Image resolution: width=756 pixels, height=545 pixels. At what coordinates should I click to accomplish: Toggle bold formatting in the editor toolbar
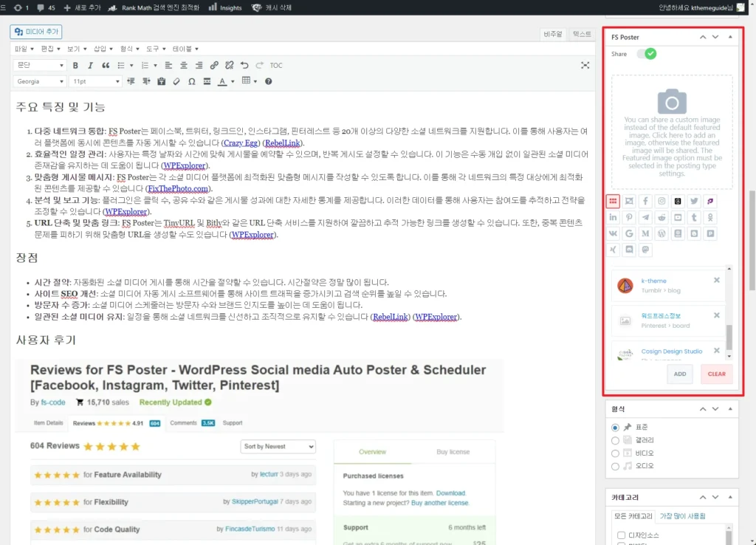75,65
